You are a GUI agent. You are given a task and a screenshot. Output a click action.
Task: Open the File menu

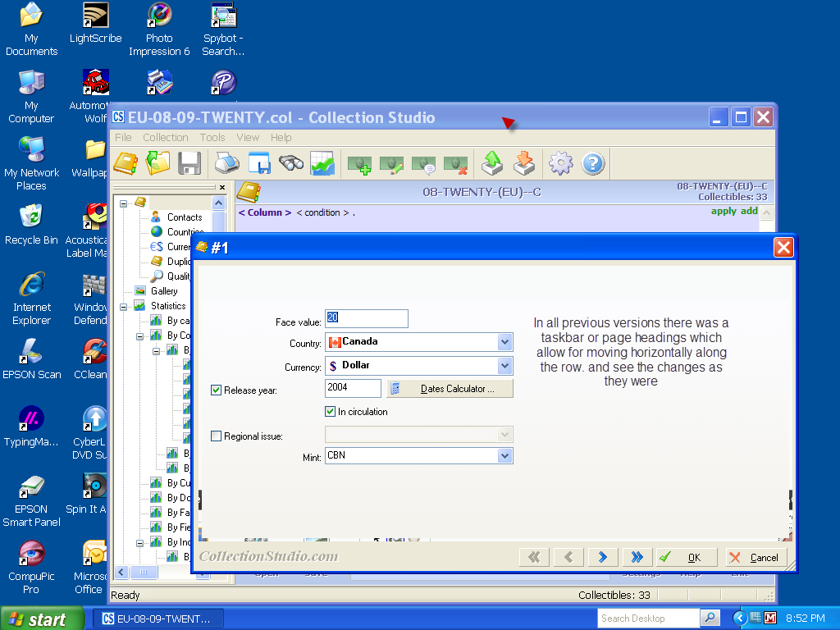pyautogui.click(x=123, y=138)
